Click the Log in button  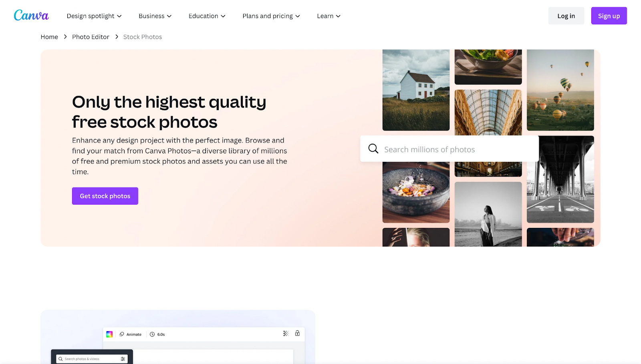(x=566, y=16)
